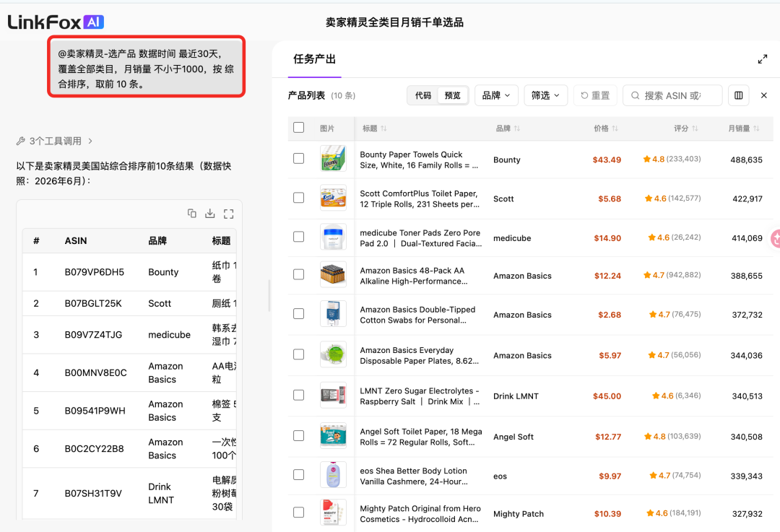Click ASIN B09V7Z4TJG in the result table
This screenshot has width=780, height=532.
(x=93, y=335)
